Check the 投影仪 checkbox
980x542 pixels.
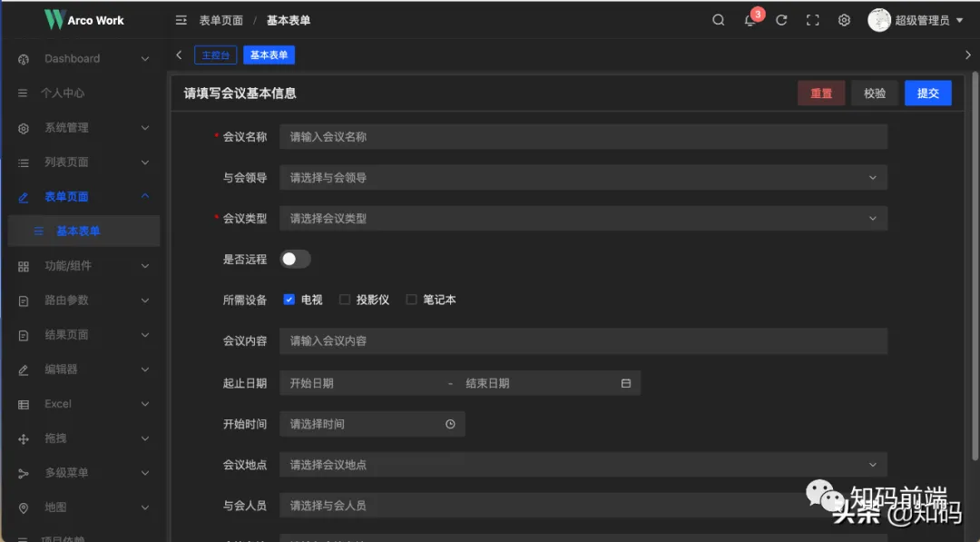click(344, 300)
